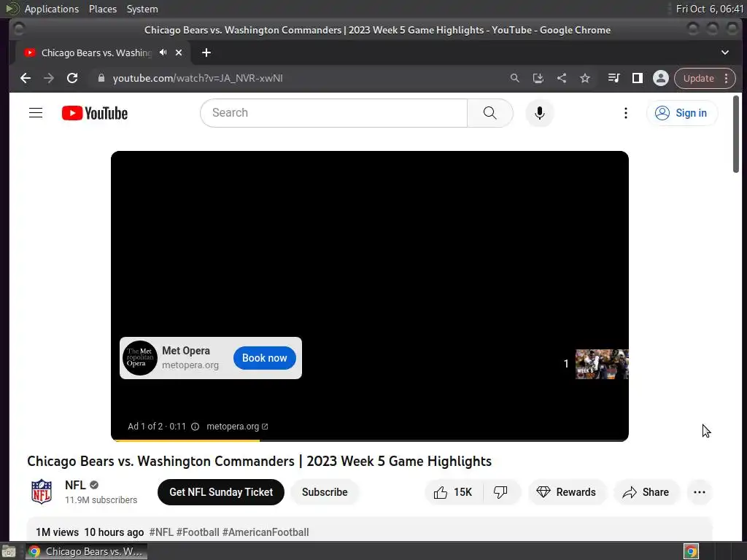Open the System menu

click(142, 9)
